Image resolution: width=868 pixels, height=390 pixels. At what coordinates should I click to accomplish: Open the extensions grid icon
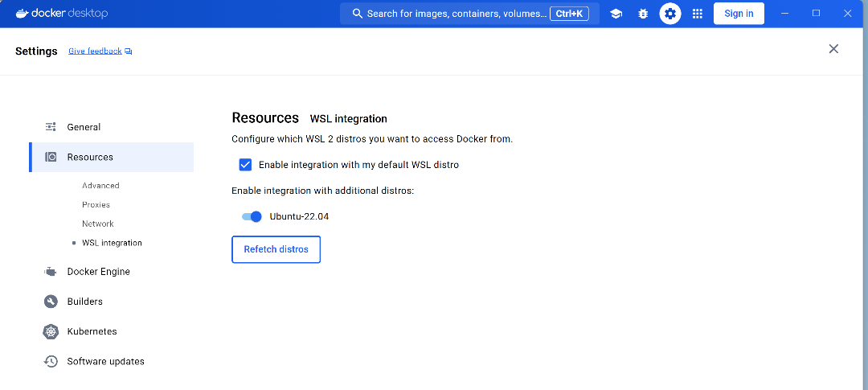coord(698,14)
